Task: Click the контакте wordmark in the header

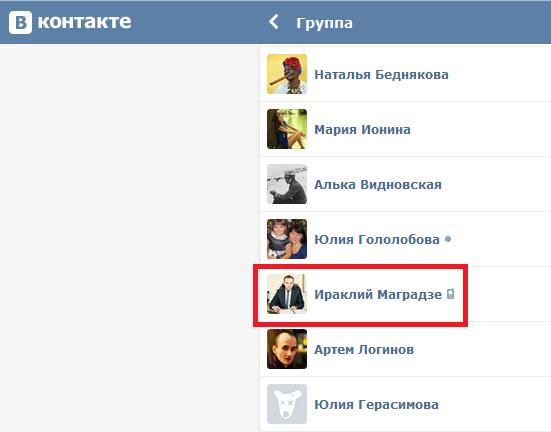Action: [84, 22]
